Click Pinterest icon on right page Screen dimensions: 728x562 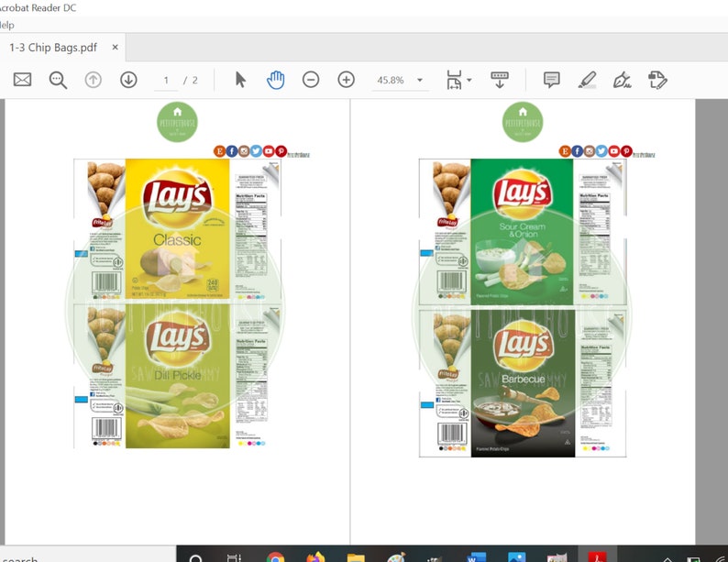(626, 151)
